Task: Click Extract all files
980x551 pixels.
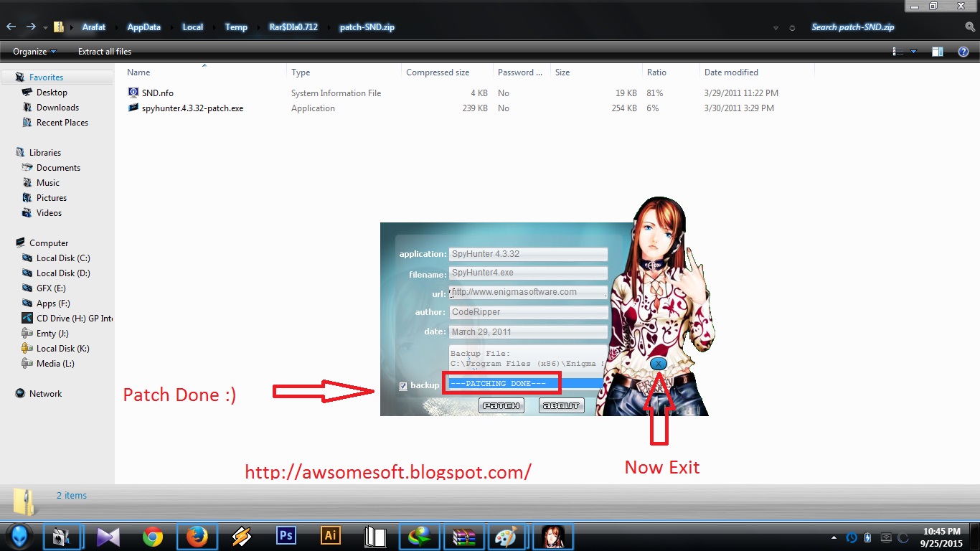Action: point(105,52)
